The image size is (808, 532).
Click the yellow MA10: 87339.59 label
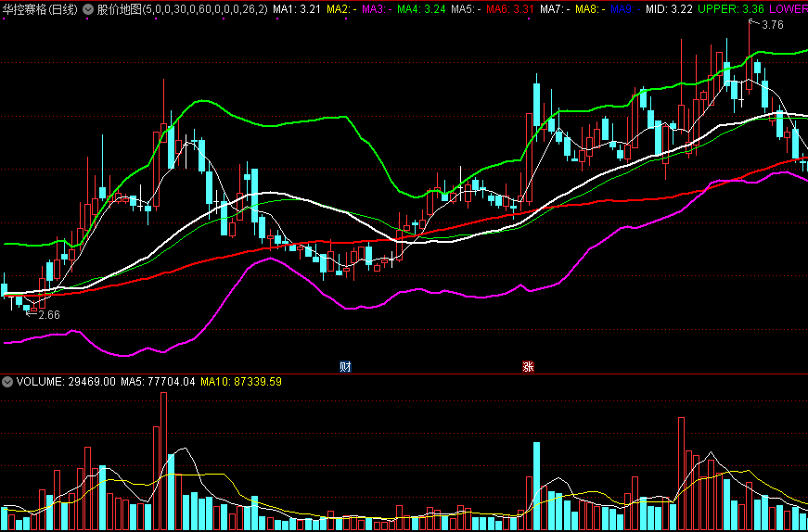click(241, 382)
